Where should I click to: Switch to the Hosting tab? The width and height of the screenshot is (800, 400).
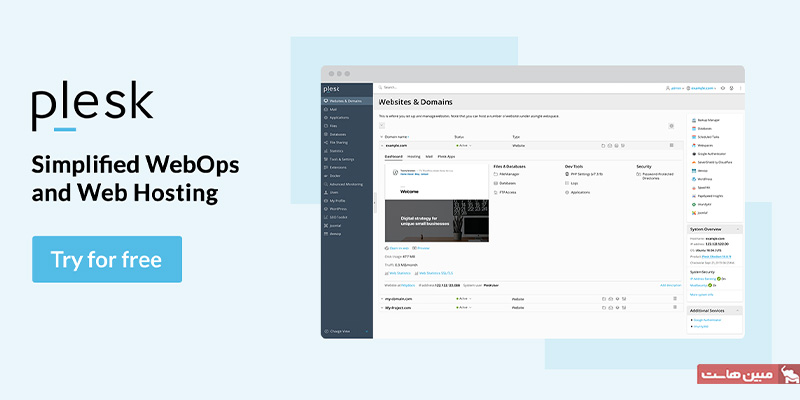[413, 157]
